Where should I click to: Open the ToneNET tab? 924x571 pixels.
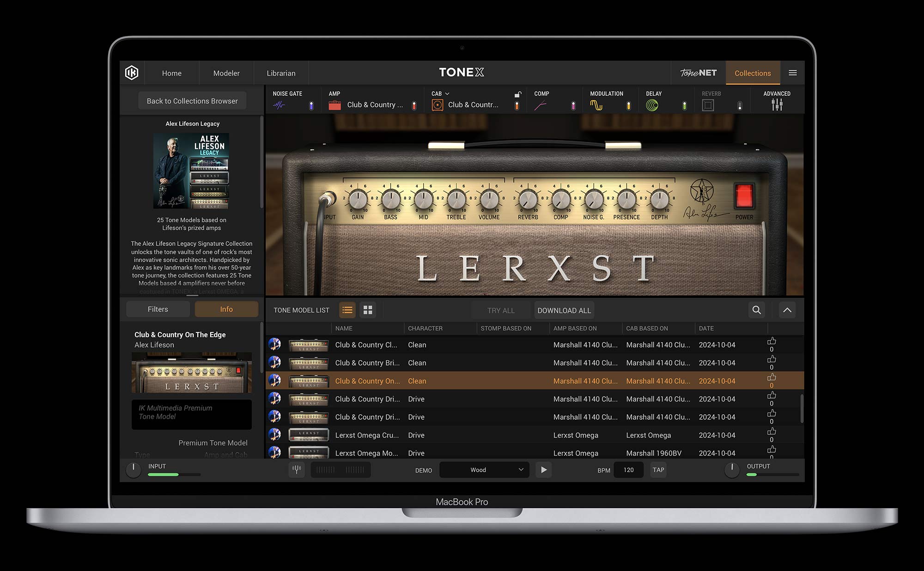coord(698,73)
